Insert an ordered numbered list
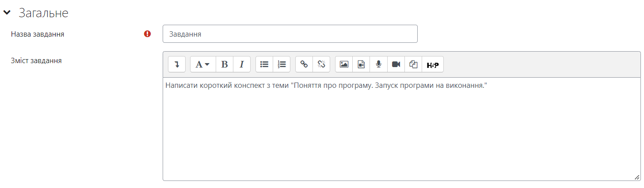Viewport: 644px width, 188px height. [x=282, y=64]
